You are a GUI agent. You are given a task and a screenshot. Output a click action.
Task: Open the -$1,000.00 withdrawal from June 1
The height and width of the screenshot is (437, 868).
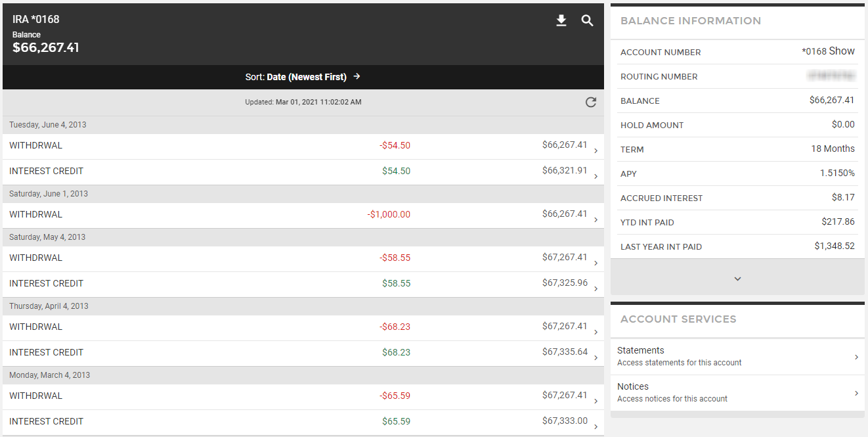302,215
